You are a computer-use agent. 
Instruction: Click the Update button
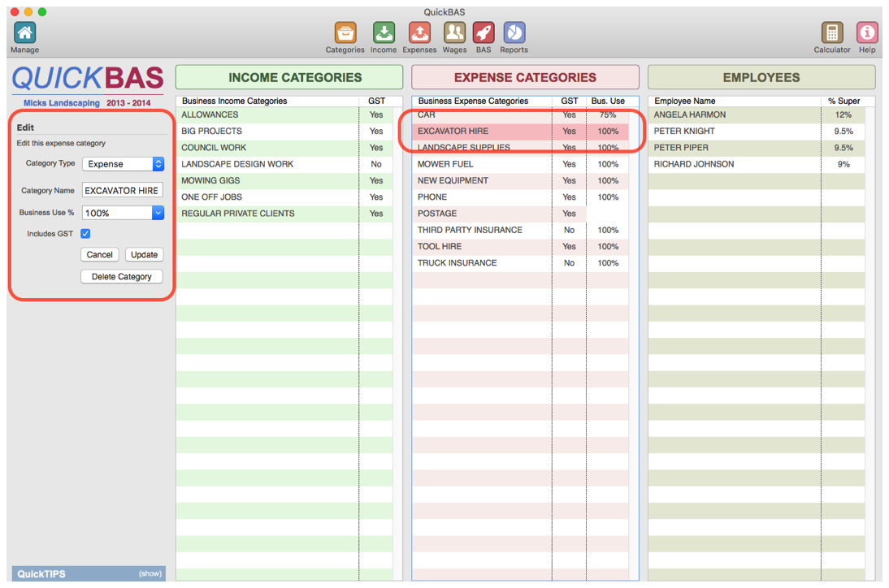tap(144, 254)
